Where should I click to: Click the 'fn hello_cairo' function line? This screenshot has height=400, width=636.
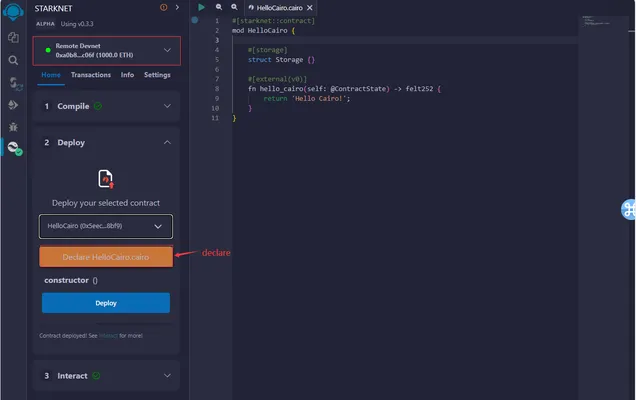click(x=344, y=89)
